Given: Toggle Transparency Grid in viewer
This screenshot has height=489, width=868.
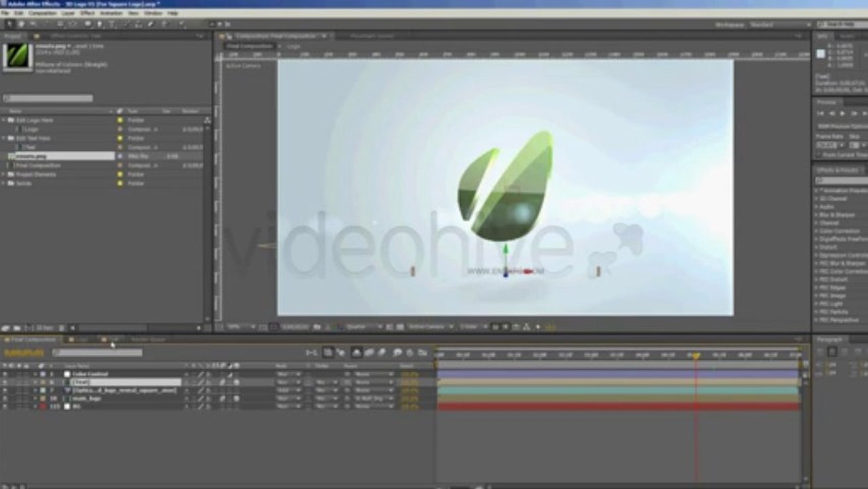Looking at the screenshot, I should point(399,327).
